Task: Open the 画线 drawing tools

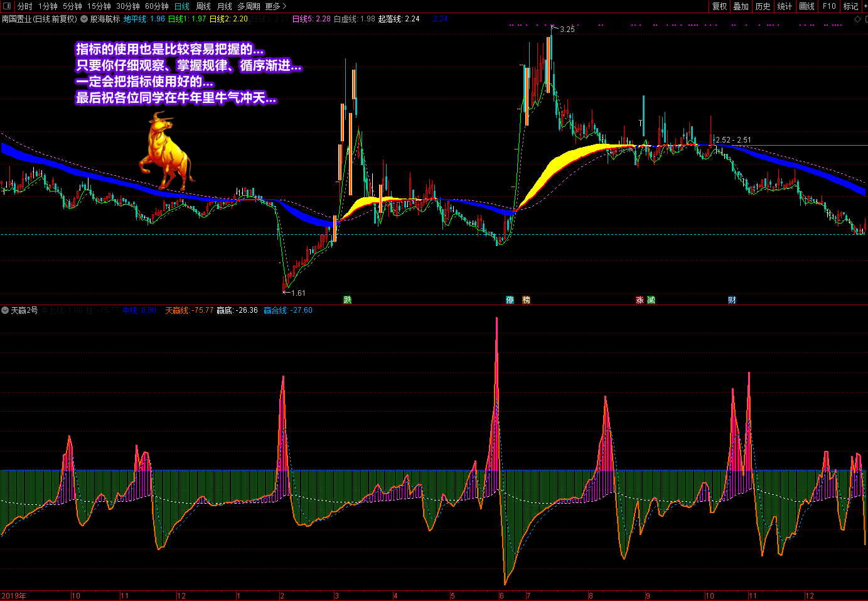Action: coord(807,6)
